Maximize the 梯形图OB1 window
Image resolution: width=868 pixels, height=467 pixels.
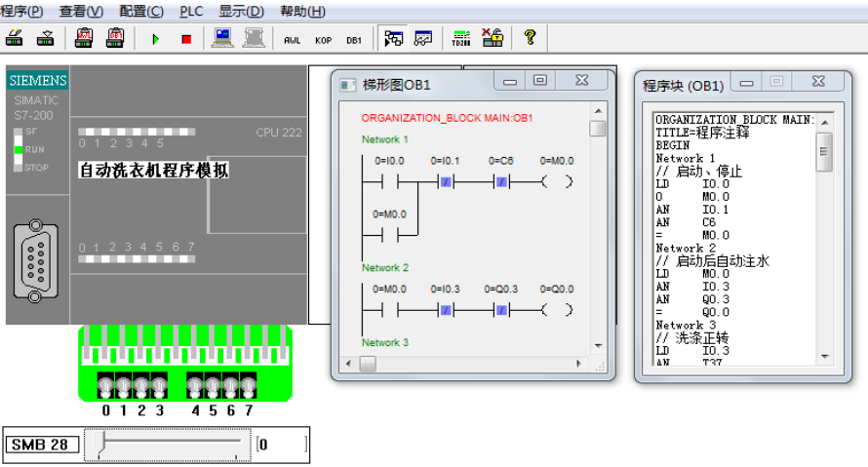(540, 80)
